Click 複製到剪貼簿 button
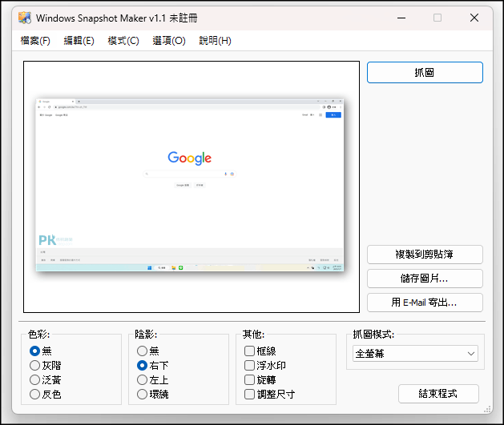The height and width of the screenshot is (425, 504). [425, 255]
